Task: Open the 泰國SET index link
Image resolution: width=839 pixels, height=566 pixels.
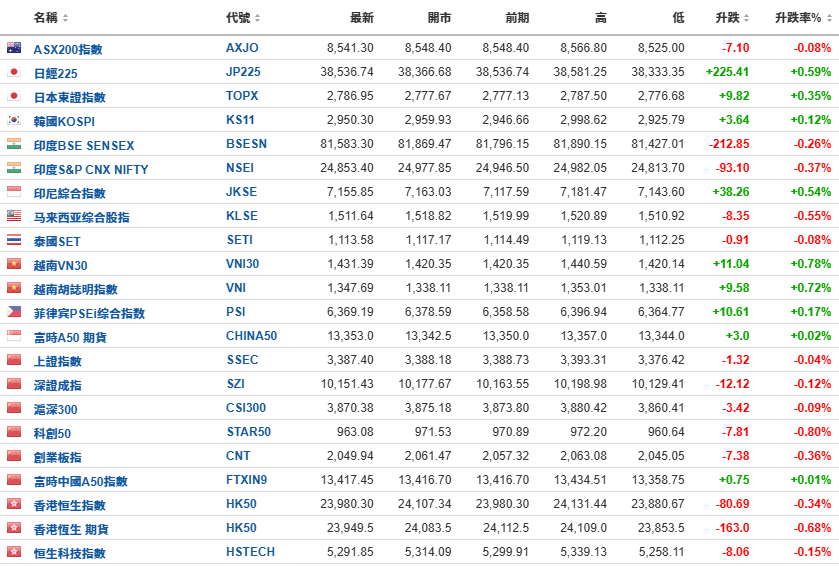Action: (x=57, y=241)
